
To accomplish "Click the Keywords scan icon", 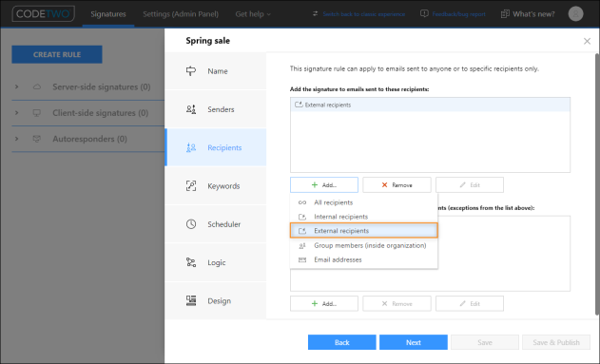I will click(x=191, y=186).
